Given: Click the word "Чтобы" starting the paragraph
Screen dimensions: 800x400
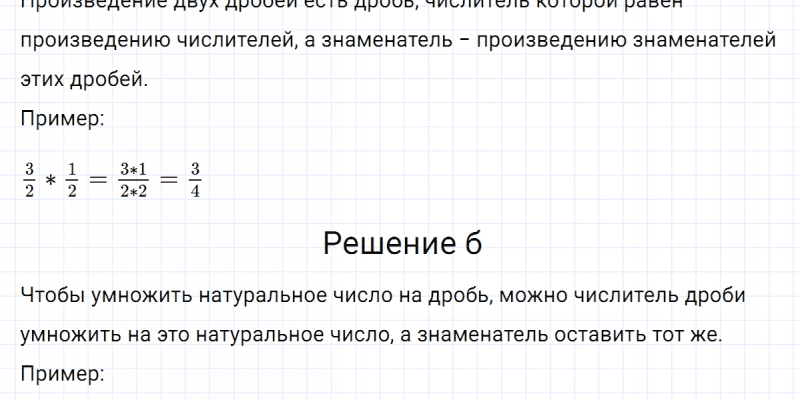Looking at the screenshot, I should click(x=49, y=296).
